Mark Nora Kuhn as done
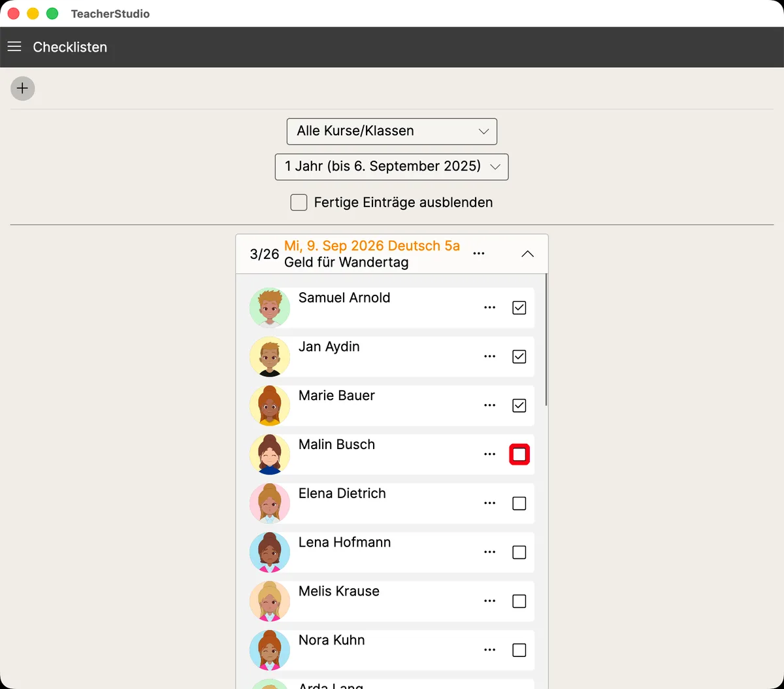Image resolution: width=784 pixels, height=689 pixels. coord(519,650)
